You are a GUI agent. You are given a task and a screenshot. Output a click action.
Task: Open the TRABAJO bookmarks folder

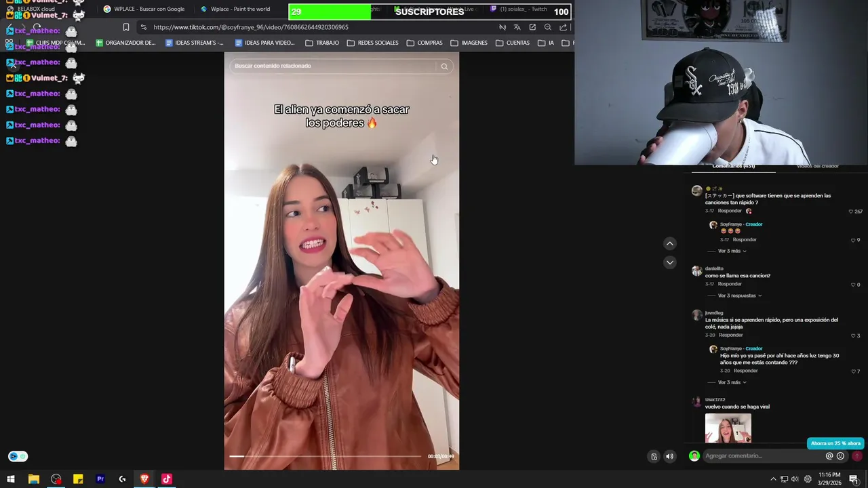coord(322,43)
